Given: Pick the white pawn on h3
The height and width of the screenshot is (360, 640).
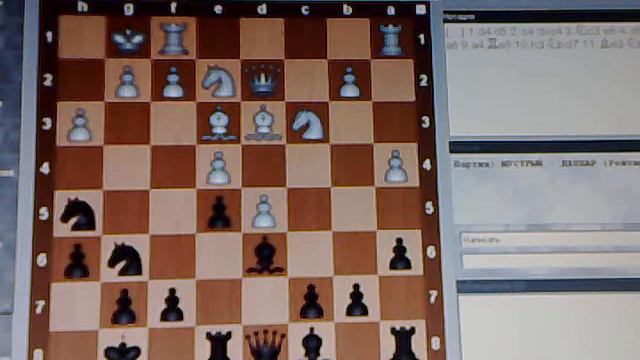Looking at the screenshot, I should 80,125.
